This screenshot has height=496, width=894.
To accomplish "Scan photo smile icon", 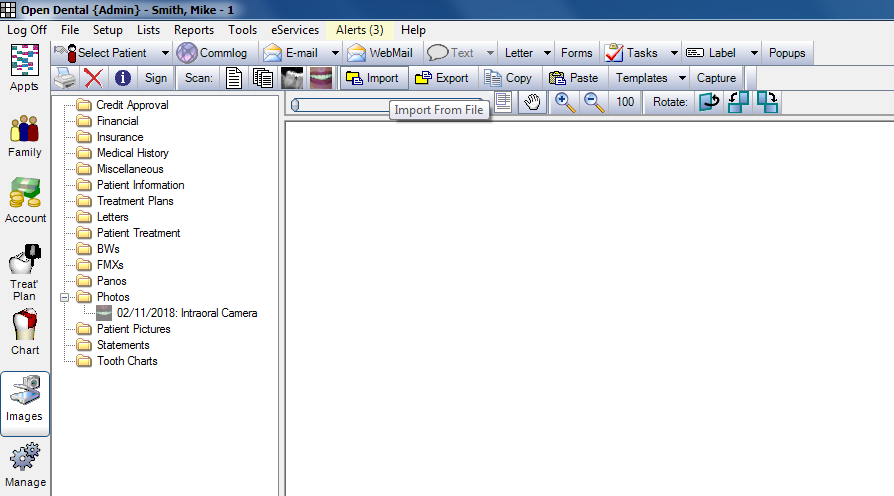I will tap(321, 78).
